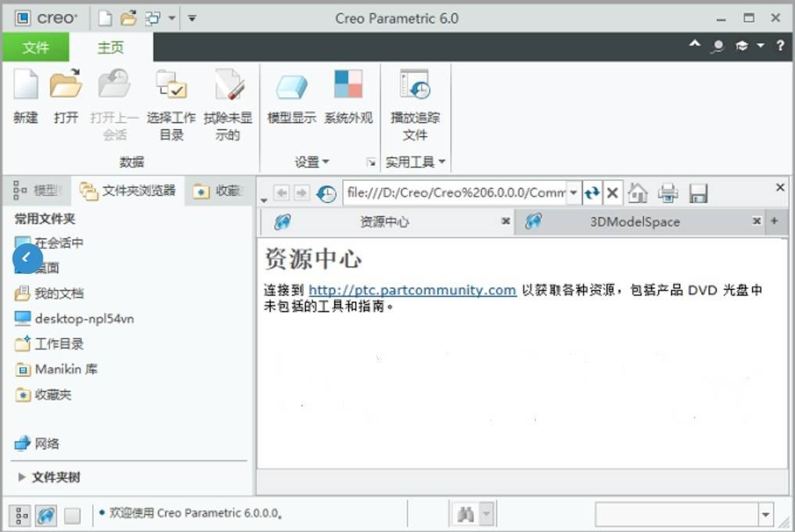795x532 pixels.
Task: Refresh the embedded browser page
Action: tap(592, 192)
